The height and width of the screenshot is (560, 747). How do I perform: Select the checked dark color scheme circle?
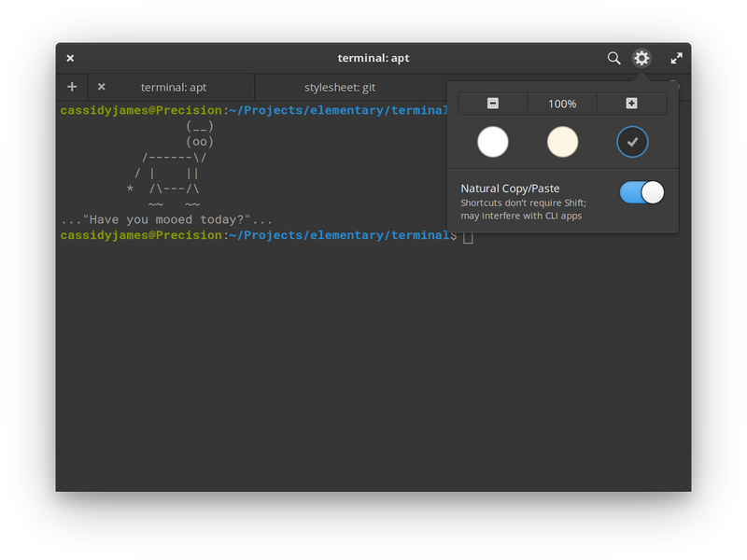(632, 142)
